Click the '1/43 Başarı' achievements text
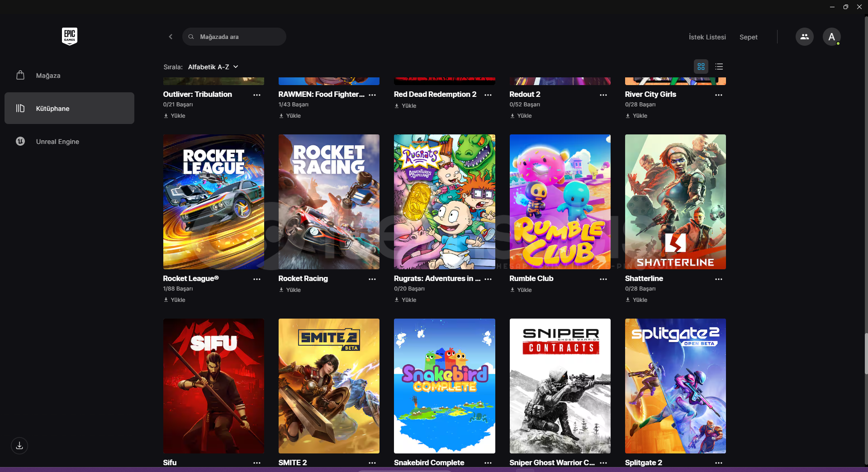The image size is (868, 472). (294, 105)
